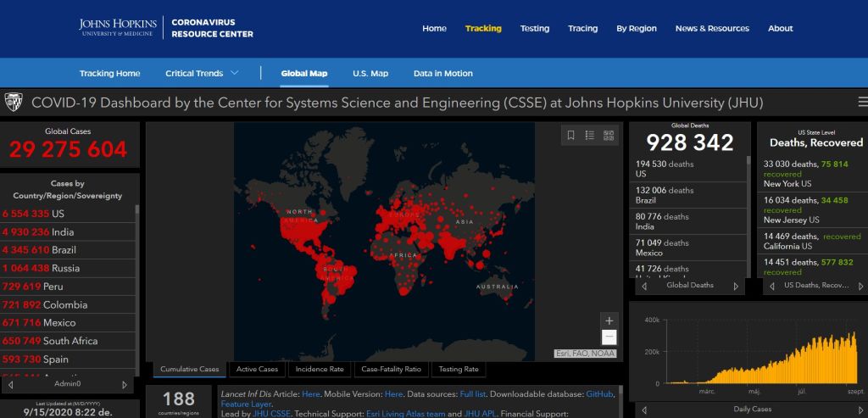Viewport: 868px width, 418px height.
Task: Select the Global Map tab
Action: tap(304, 73)
